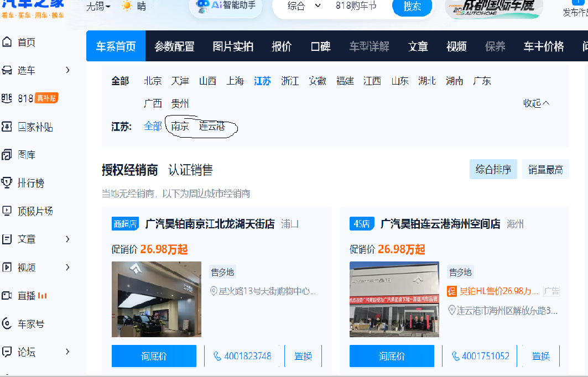
Task: Click 置换 for 南京江北龙湖天街店
Action: pyautogui.click(x=303, y=356)
